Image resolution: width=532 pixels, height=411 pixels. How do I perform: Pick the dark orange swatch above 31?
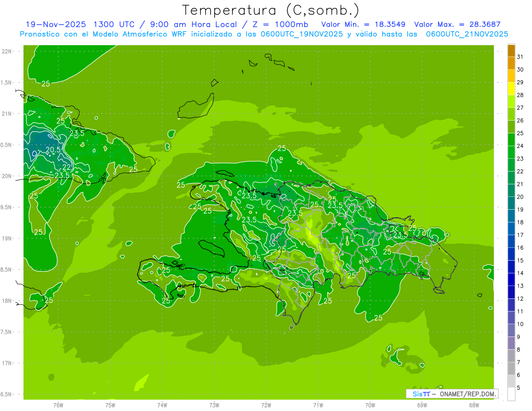(511, 51)
